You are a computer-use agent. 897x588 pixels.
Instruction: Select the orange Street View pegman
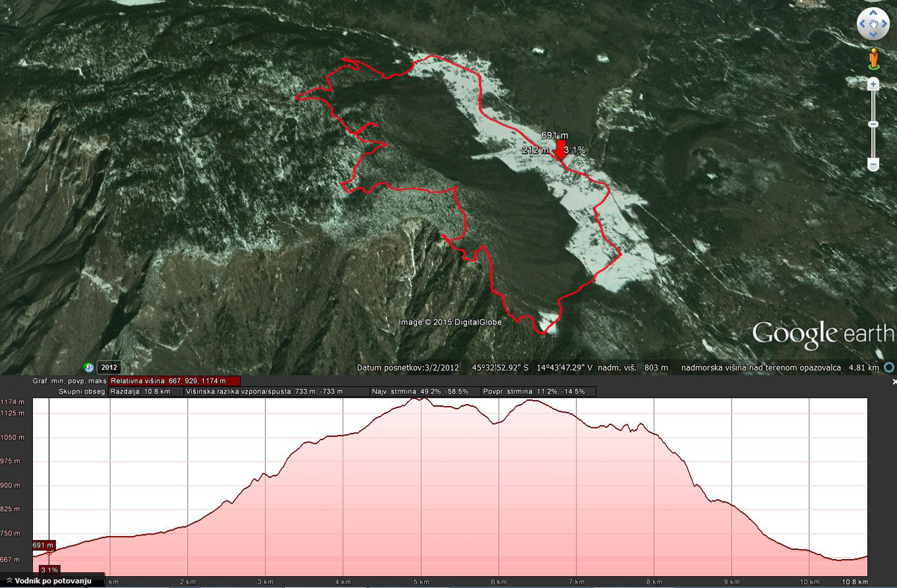(x=873, y=59)
